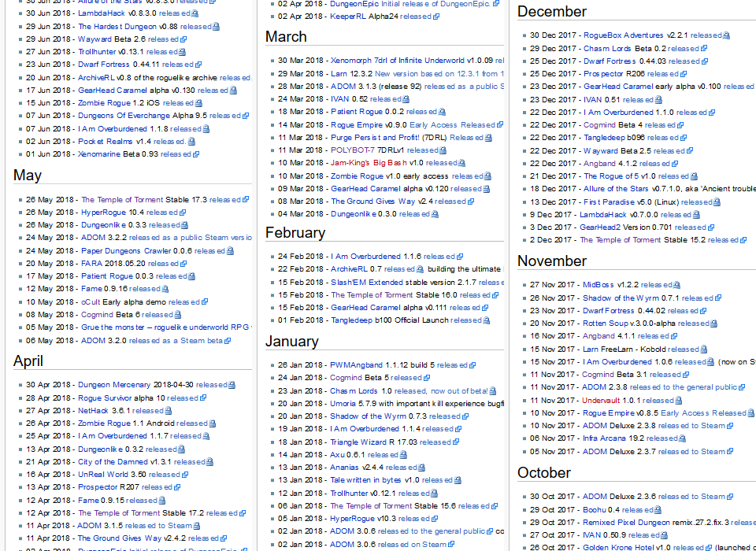Click lock icon next to Trollhunter v0.13.1 released
Viewport: 756px width, 551px height.
182,52
